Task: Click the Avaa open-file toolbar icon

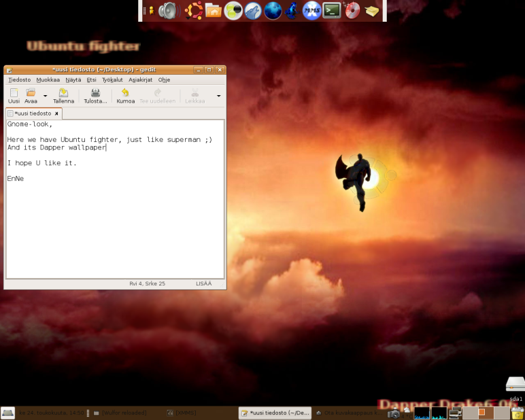Action: [x=31, y=96]
